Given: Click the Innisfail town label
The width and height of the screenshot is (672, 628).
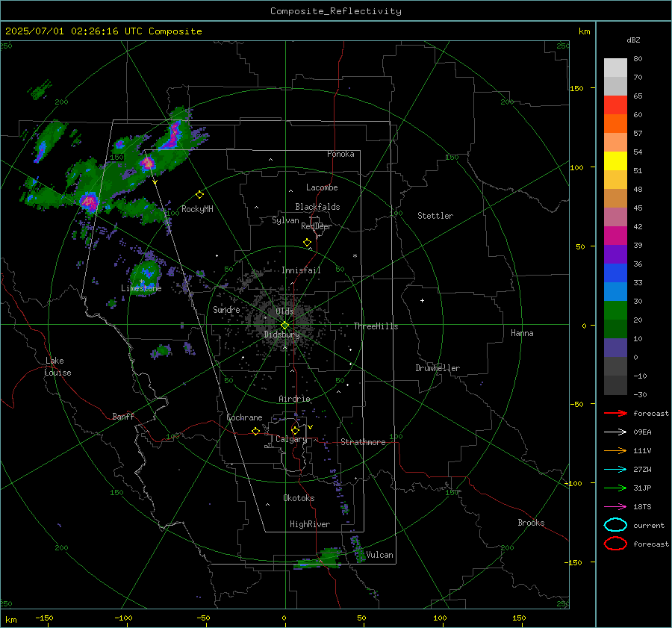Looking at the screenshot, I should 301,270.
